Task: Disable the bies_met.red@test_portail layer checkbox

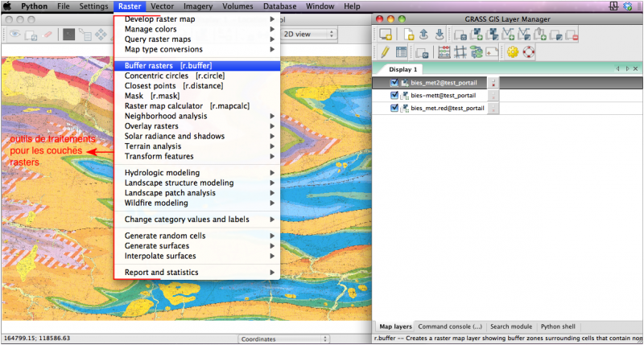Action: (x=394, y=108)
